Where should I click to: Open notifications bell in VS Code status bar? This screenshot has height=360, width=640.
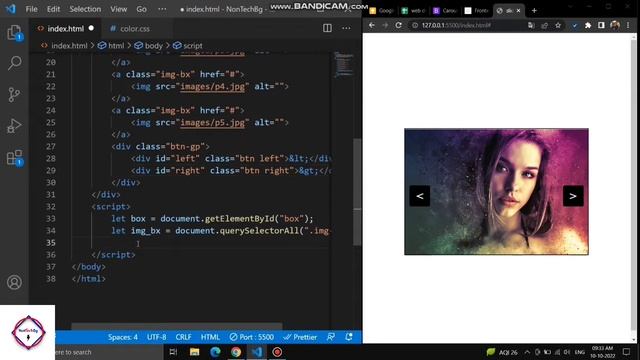pos(349,337)
